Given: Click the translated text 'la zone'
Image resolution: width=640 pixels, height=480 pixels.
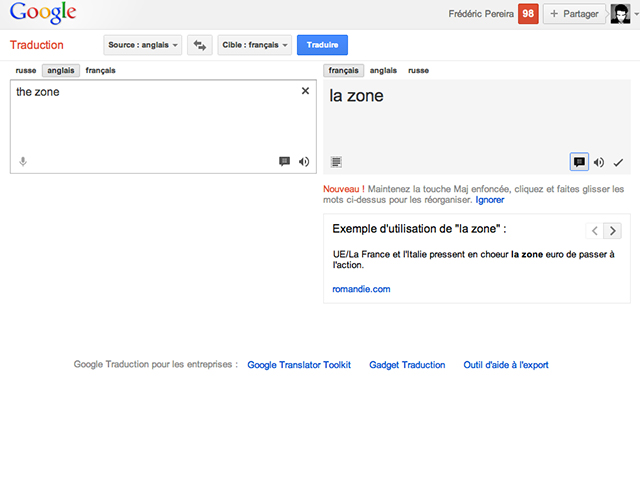Looking at the screenshot, I should 356,96.
